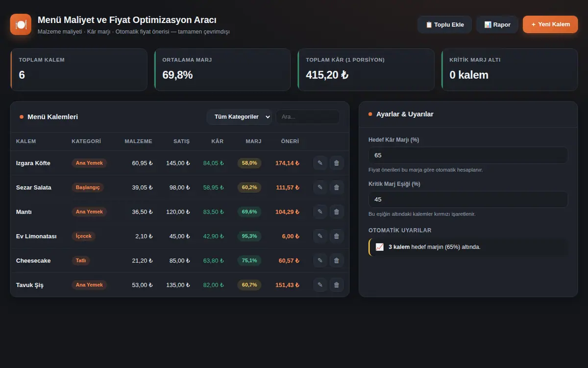Image resolution: width=588 pixels, height=368 pixels.
Task: Select the 174,14 ₺ suggested price
Action: point(287,163)
